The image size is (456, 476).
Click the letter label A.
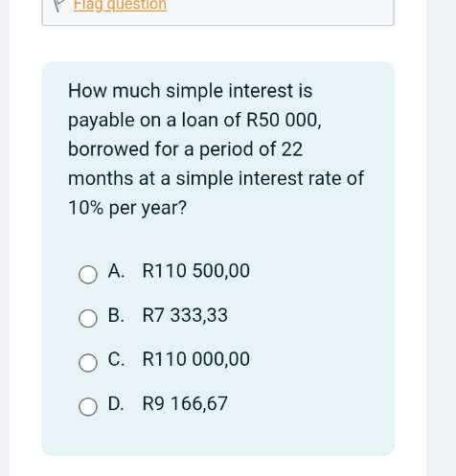tap(116, 271)
